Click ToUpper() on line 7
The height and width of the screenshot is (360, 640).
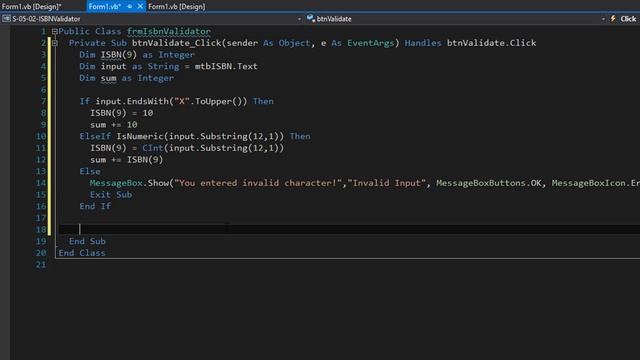tap(218, 101)
